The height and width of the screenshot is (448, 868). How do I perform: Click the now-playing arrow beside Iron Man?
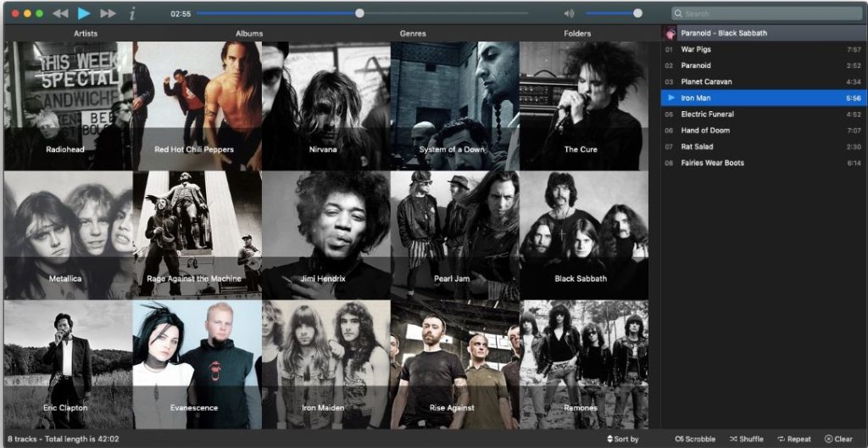[671, 98]
